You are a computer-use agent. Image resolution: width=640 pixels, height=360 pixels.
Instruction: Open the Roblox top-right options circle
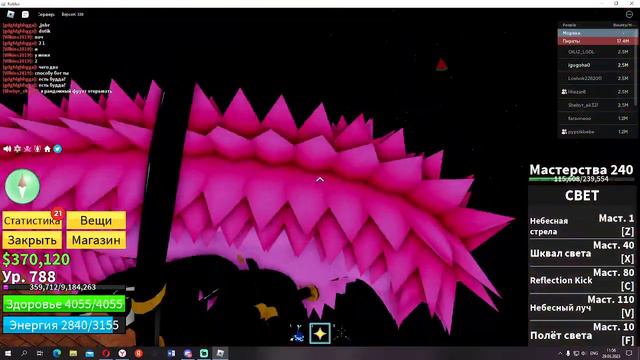pyautogui.click(x=629, y=14)
